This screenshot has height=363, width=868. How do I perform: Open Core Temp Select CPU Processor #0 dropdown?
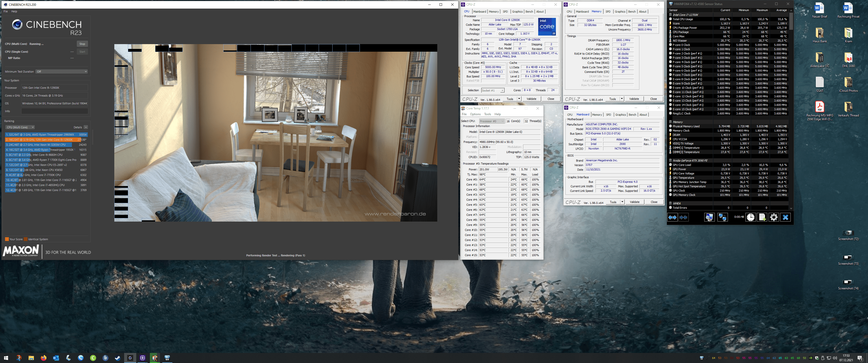[492, 121]
